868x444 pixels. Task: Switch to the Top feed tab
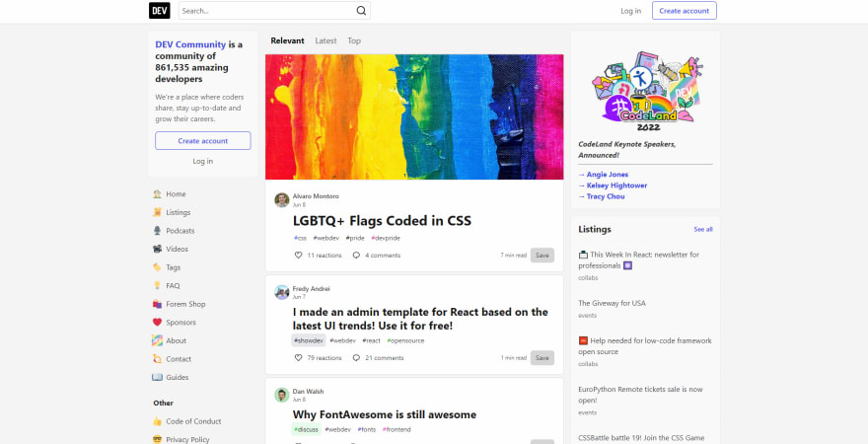(354, 41)
